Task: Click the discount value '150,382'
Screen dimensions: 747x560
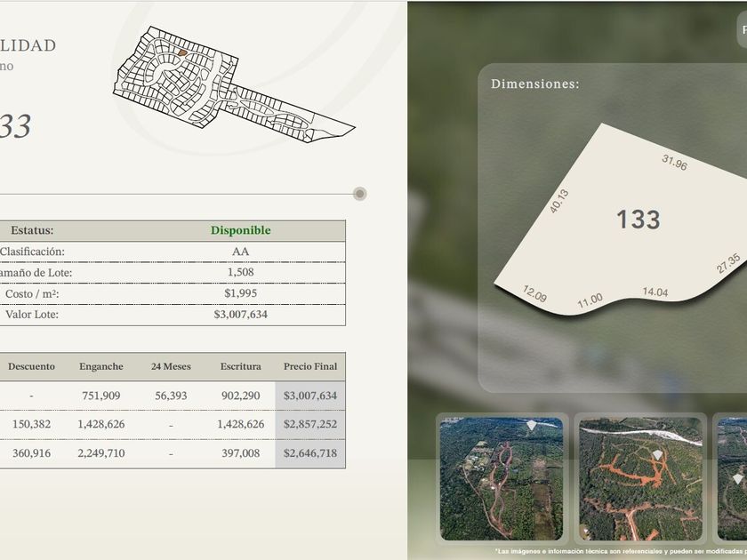Action: coord(31,424)
